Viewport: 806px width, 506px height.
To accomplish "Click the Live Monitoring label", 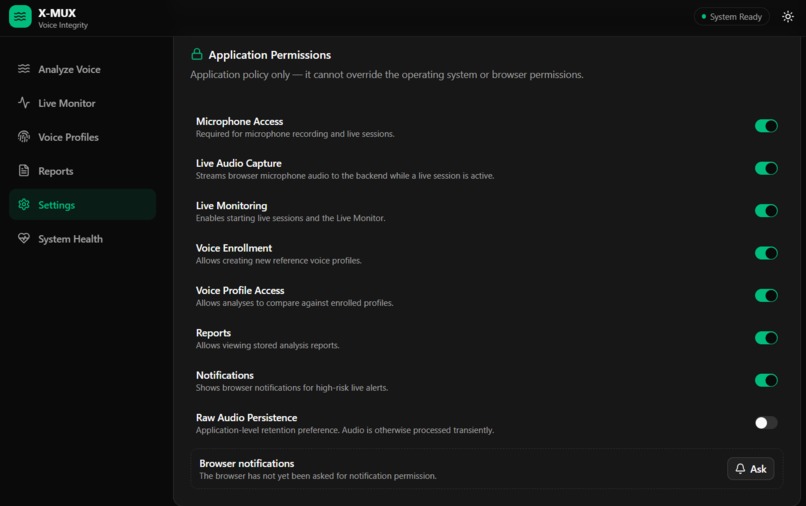I will [231, 206].
